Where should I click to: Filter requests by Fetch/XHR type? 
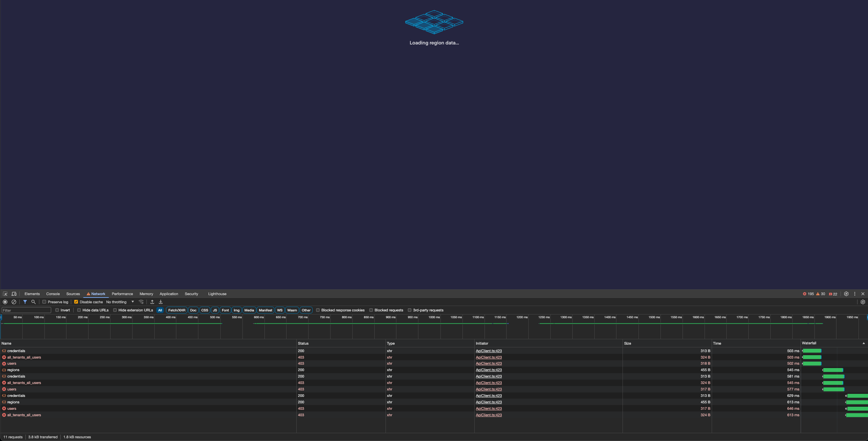[177, 310]
